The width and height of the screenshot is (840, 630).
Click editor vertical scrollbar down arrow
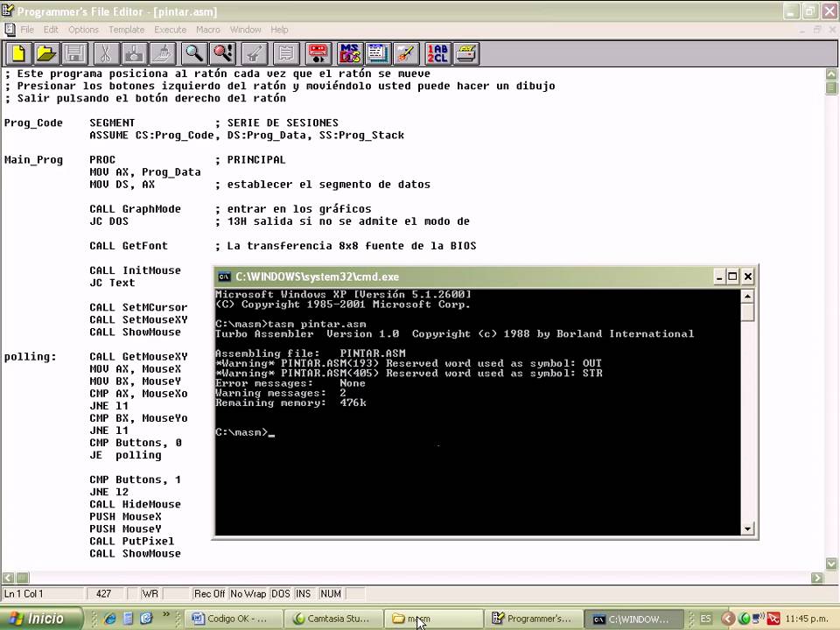(x=831, y=563)
